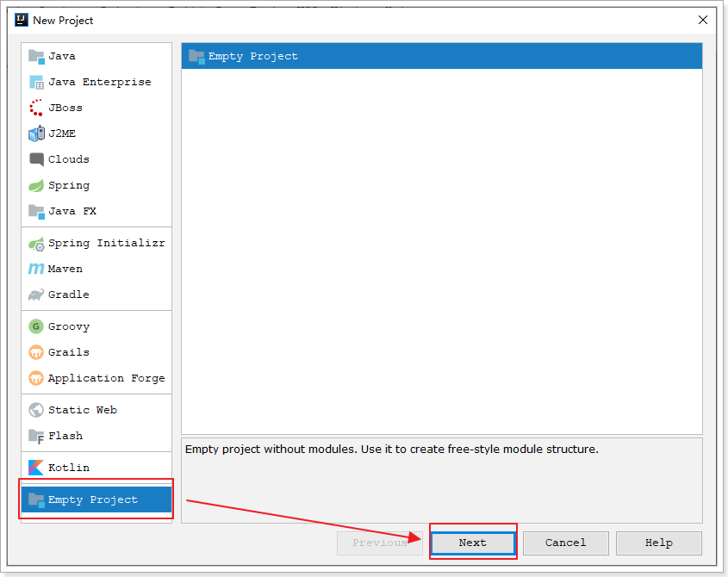Pick Application Forge project type
Screen dimensions: 728x577
coord(106,378)
